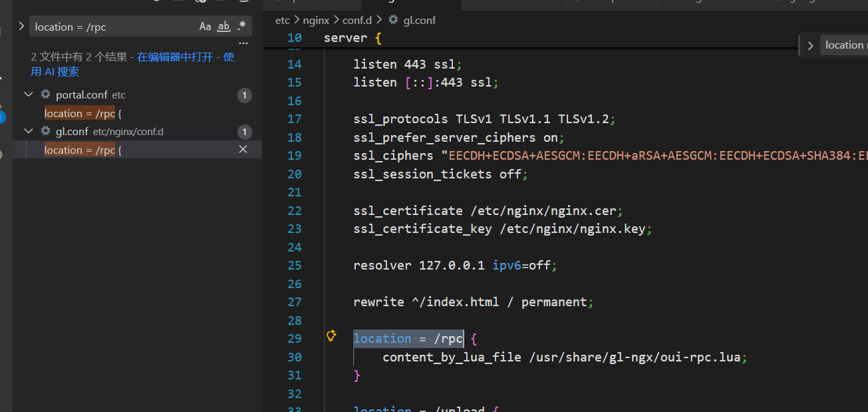
Task: Click the lightbulb code action icon
Action: click(x=331, y=335)
